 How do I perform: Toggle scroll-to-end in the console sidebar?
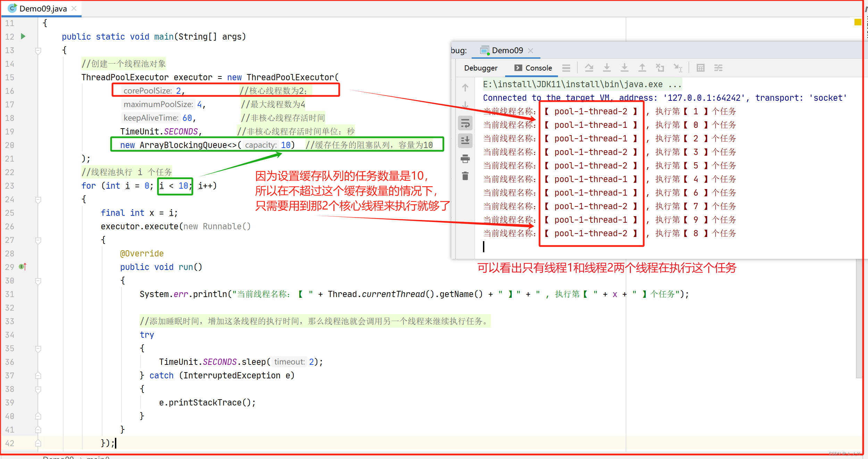[465, 140]
